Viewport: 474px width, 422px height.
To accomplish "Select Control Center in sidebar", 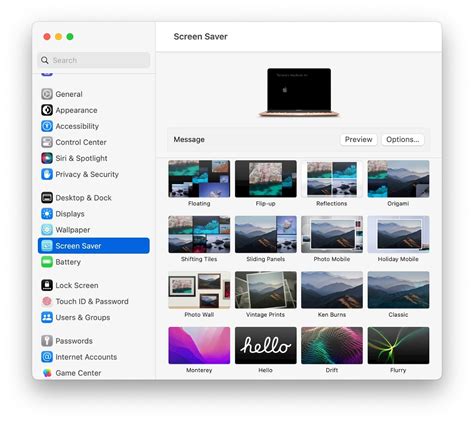I will [x=94, y=142].
